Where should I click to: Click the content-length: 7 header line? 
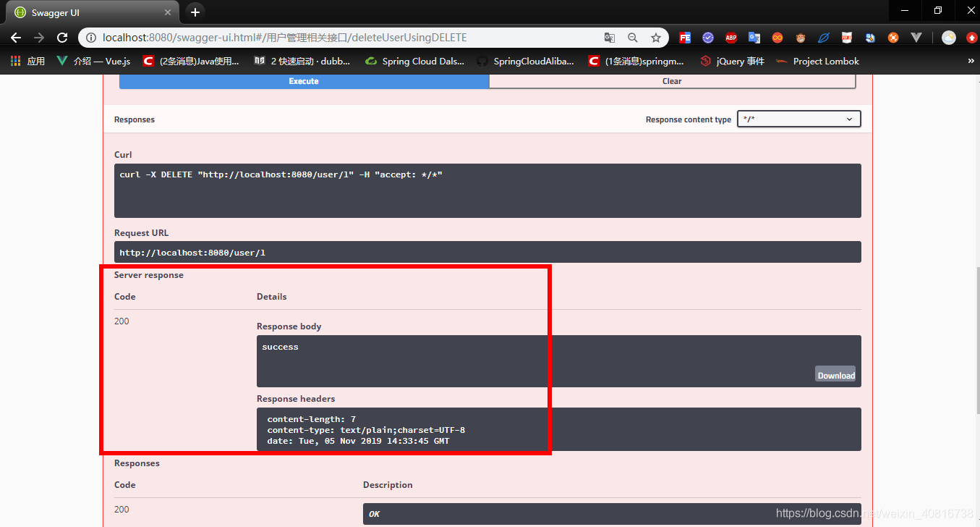[311, 419]
